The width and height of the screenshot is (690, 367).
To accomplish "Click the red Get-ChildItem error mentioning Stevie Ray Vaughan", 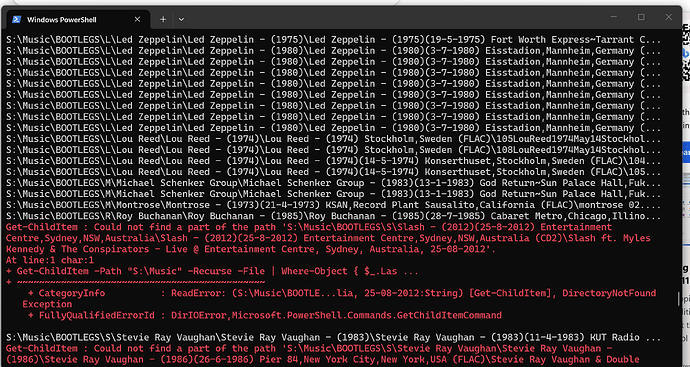I will [x=309, y=349].
